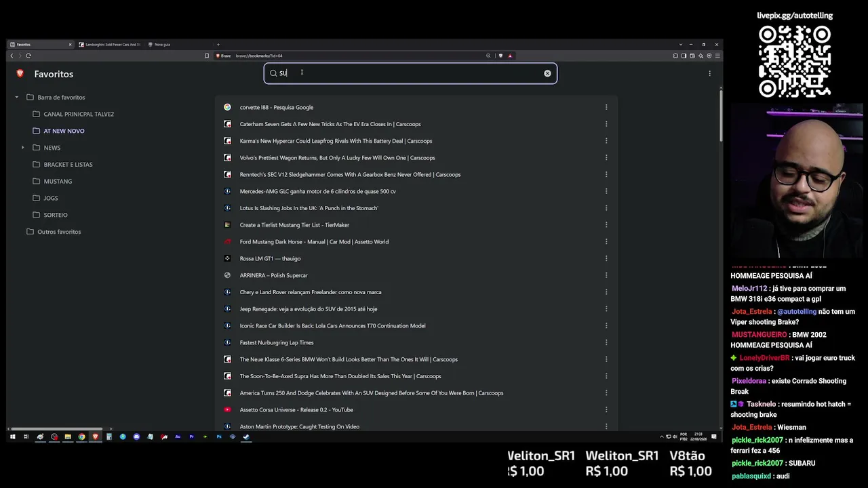
Task: Select the MUSTANG folder
Action: point(58,181)
